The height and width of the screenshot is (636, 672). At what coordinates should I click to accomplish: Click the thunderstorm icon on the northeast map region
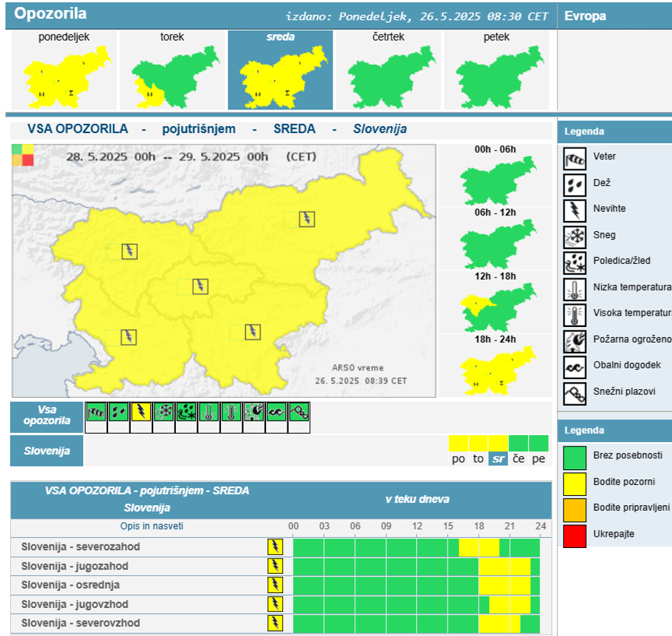click(307, 219)
